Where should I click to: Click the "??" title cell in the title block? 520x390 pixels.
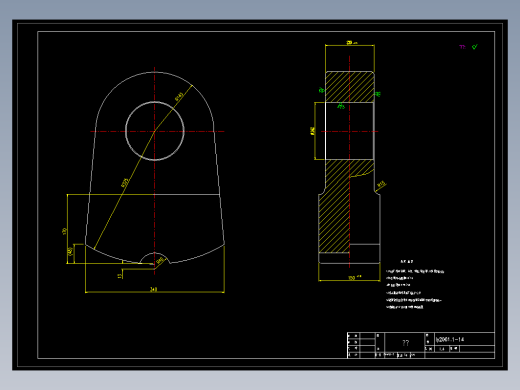coord(405,343)
